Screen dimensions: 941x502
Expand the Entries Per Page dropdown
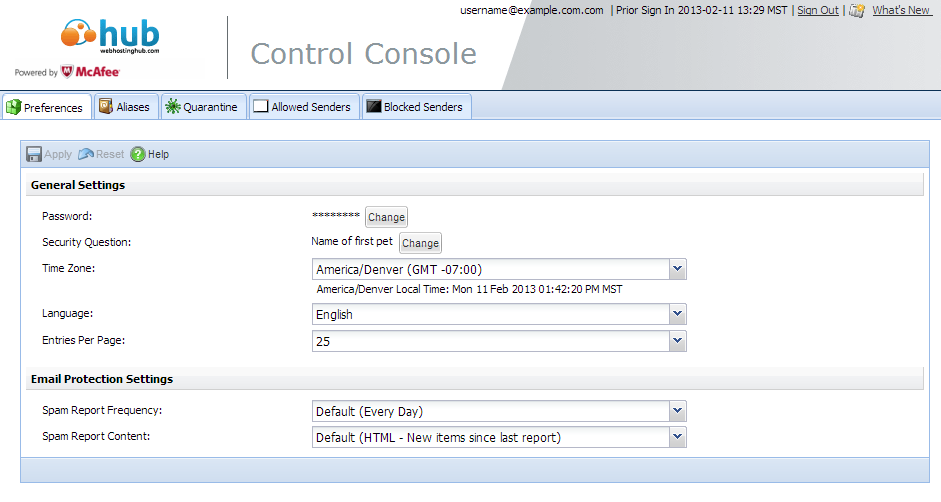click(677, 341)
